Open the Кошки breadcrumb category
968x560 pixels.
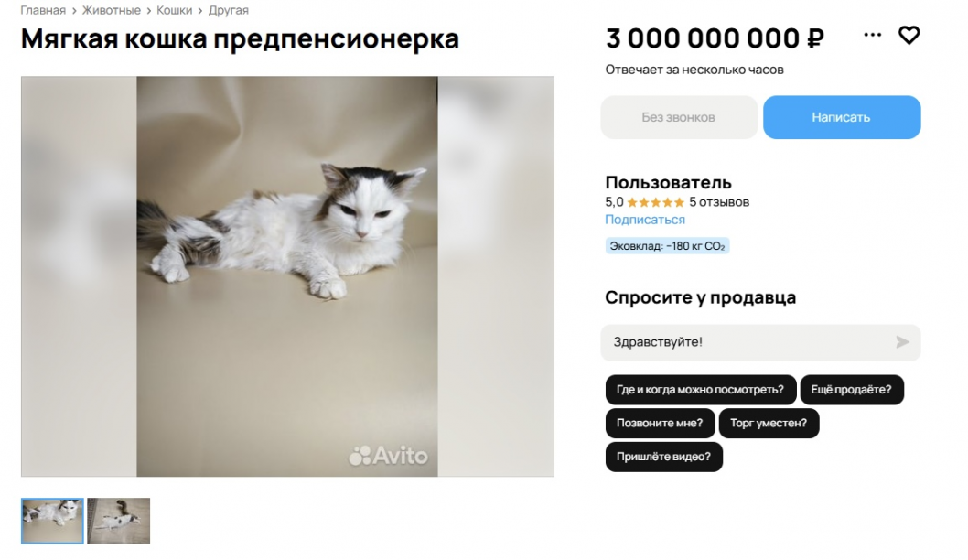tap(174, 10)
